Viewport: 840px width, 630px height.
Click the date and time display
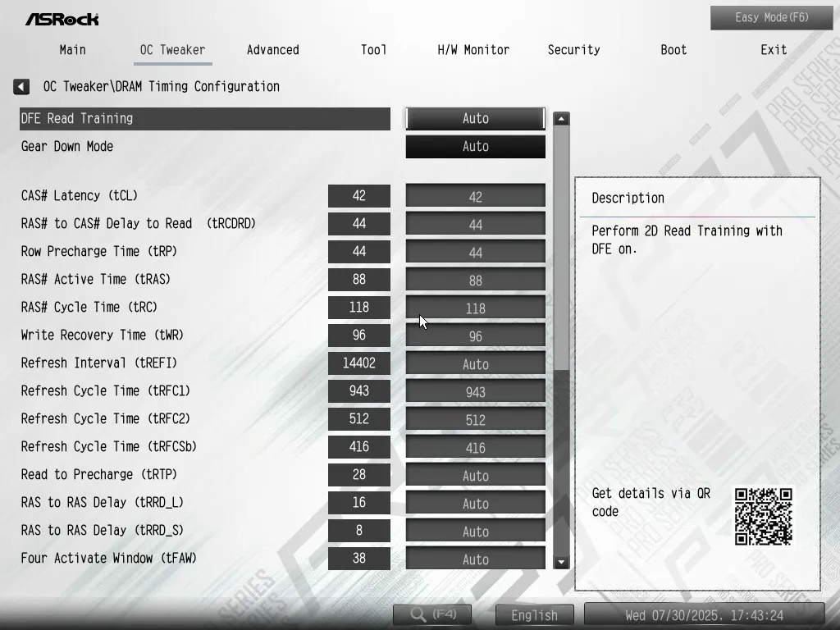pos(704,615)
